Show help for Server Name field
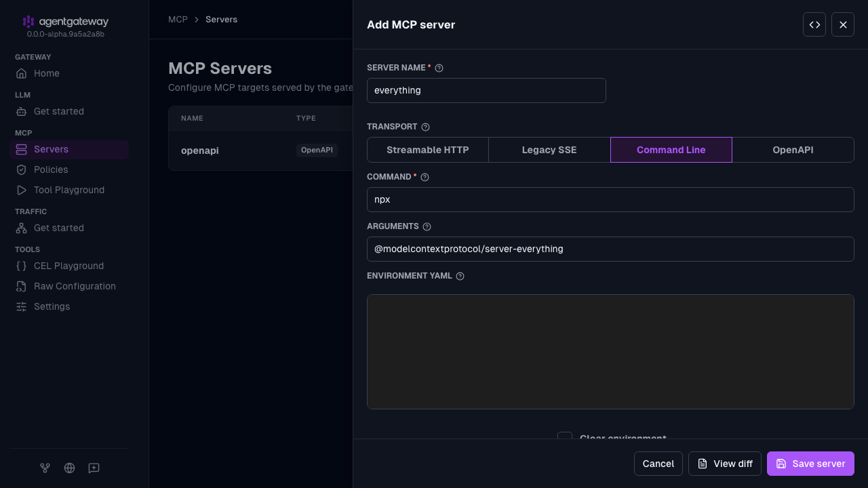Screen dimensions: 868x488 (439, 68)
